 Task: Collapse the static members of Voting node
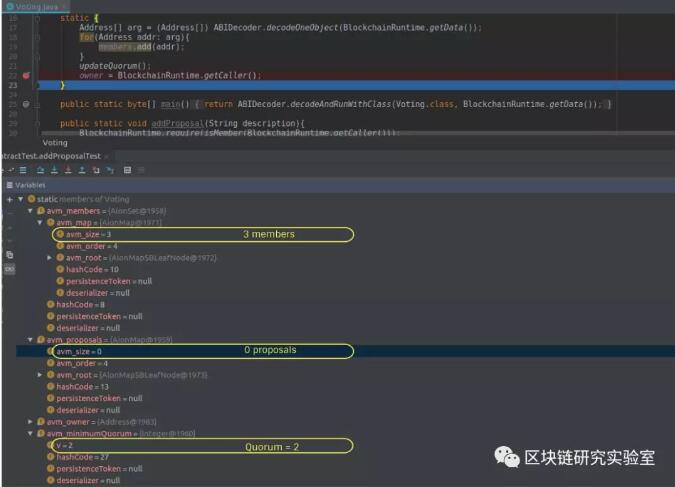[x=20, y=199]
